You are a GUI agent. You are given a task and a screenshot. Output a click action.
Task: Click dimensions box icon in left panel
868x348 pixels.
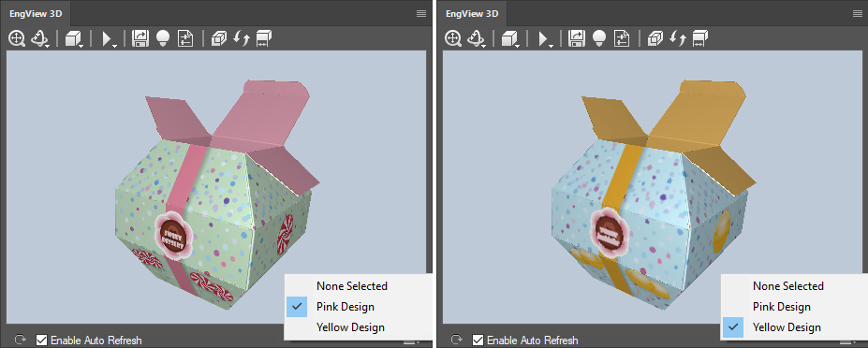tap(263, 38)
